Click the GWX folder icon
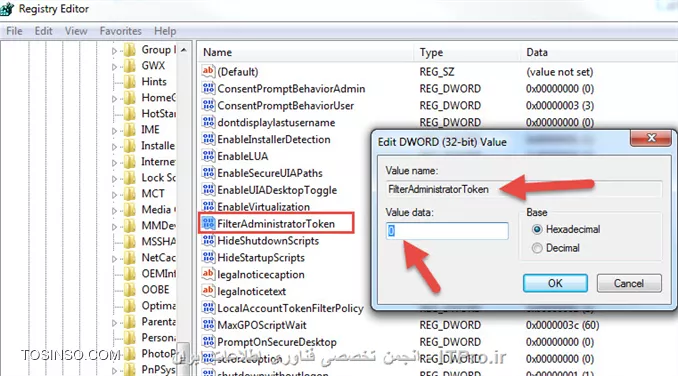 (x=130, y=66)
